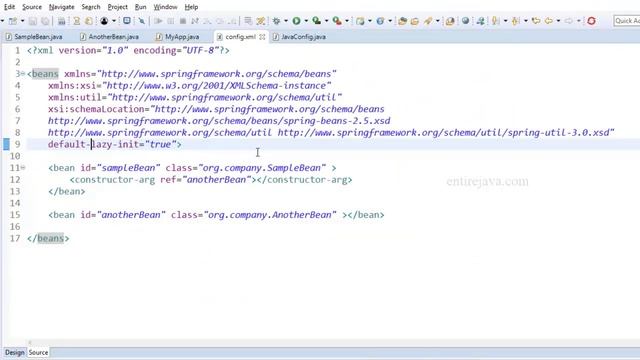Screen dimensions: 640x360
Task: Open the Run menu
Action: pos(140,7)
